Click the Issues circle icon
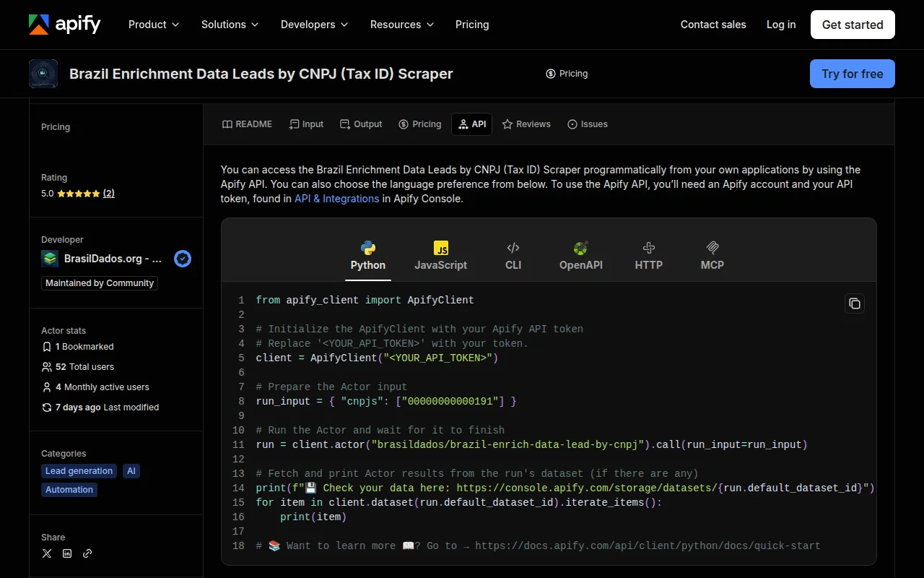The width and height of the screenshot is (924, 578). (x=572, y=124)
